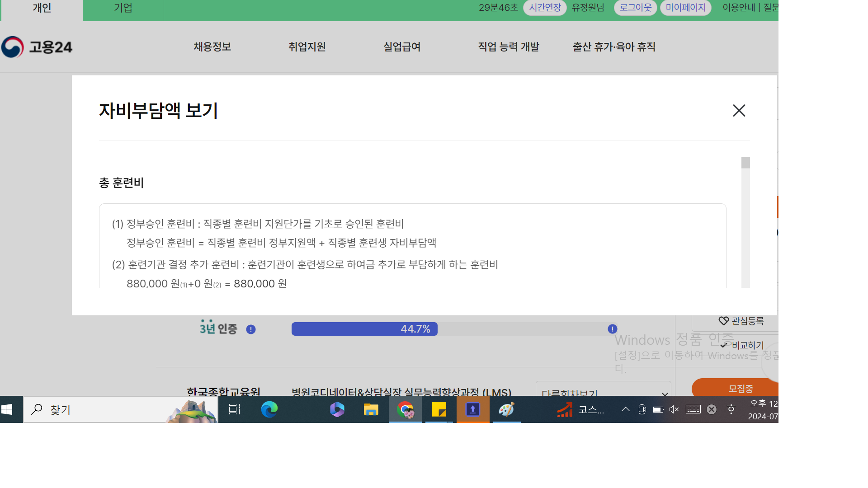Toggle the muted volume icon in tray
The height and width of the screenshot is (488, 868).
point(674,409)
